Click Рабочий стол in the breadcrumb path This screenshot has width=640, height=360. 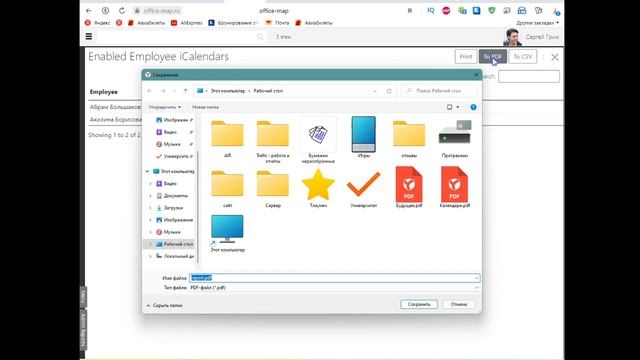point(268,91)
